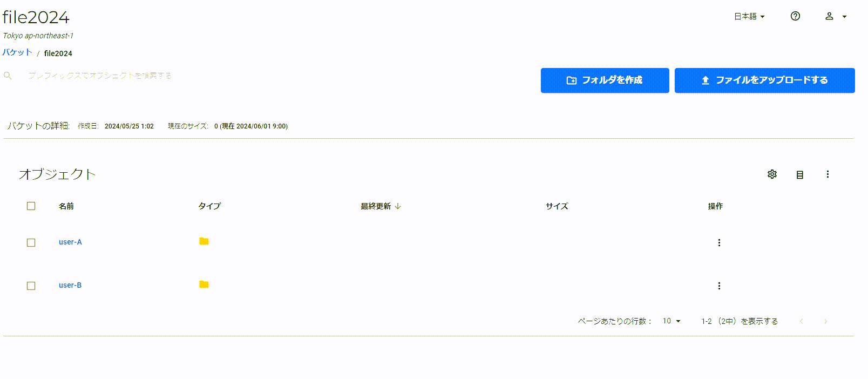Click the search magnifier icon
This screenshot has height=379, width=868.
(8, 76)
